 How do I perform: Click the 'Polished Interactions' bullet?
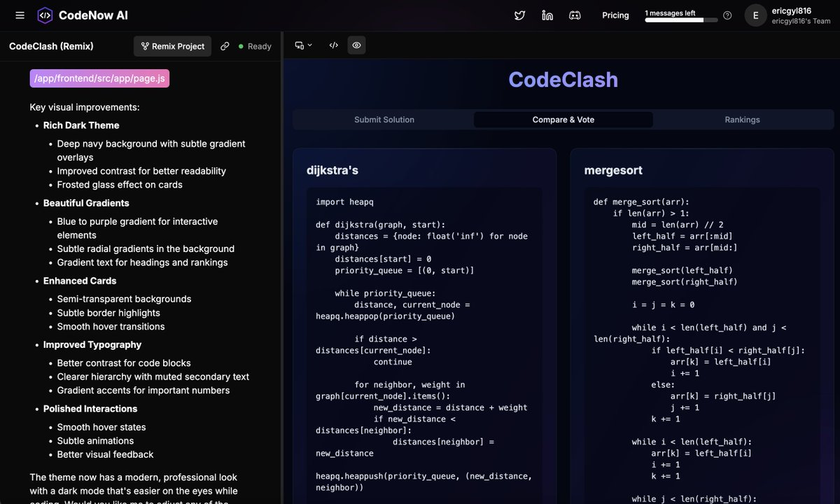pyautogui.click(x=90, y=409)
